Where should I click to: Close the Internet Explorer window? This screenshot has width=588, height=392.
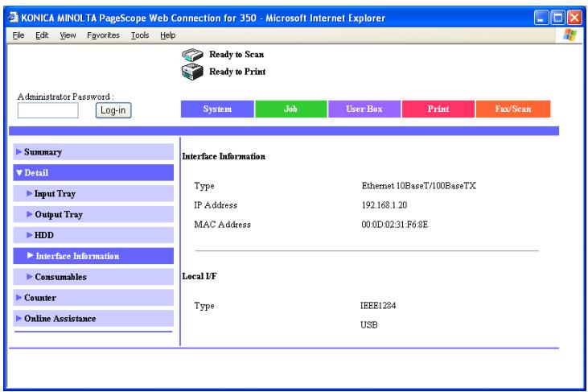pos(574,18)
